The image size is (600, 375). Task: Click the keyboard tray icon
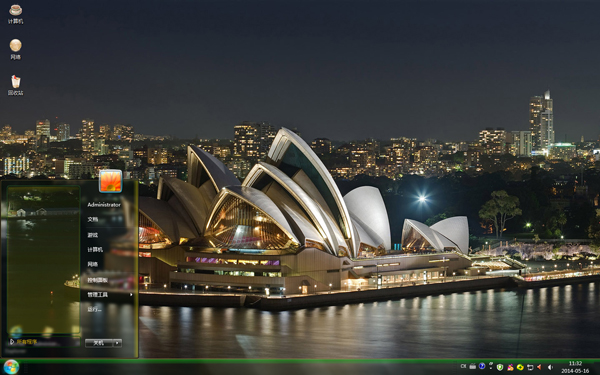(x=473, y=367)
